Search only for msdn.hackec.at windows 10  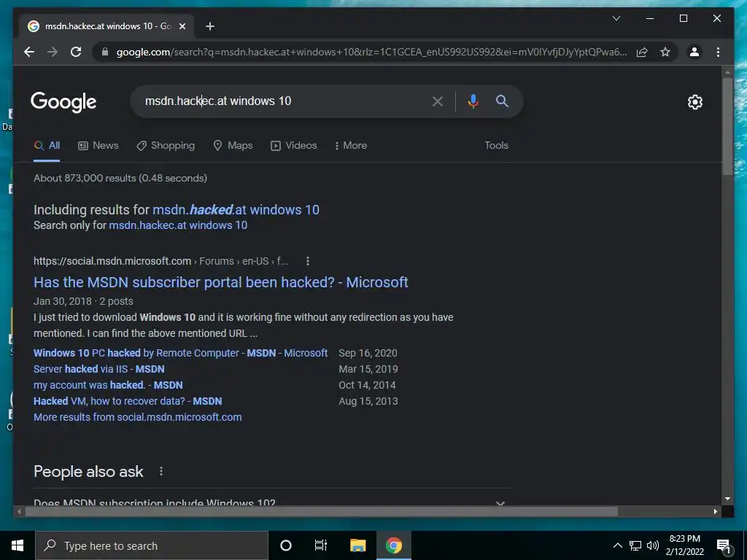(x=178, y=225)
